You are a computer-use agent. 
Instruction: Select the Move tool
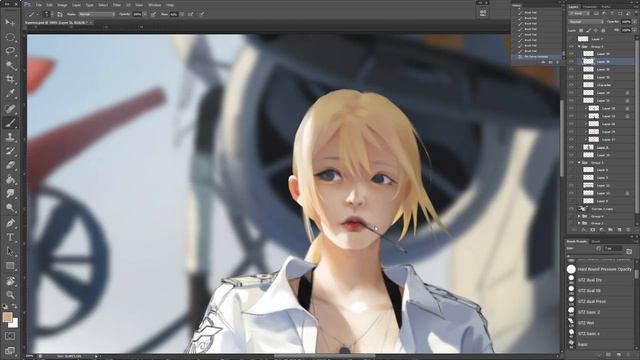(10, 22)
